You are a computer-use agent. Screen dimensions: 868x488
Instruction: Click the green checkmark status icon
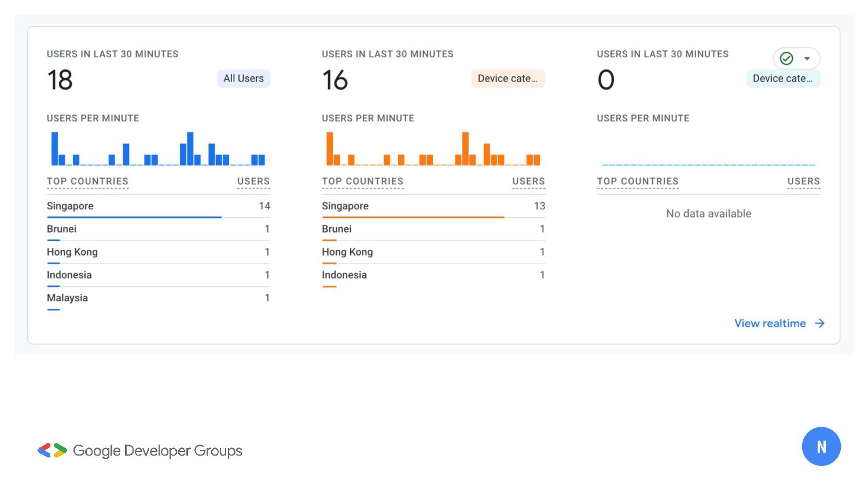pyautogui.click(x=786, y=58)
